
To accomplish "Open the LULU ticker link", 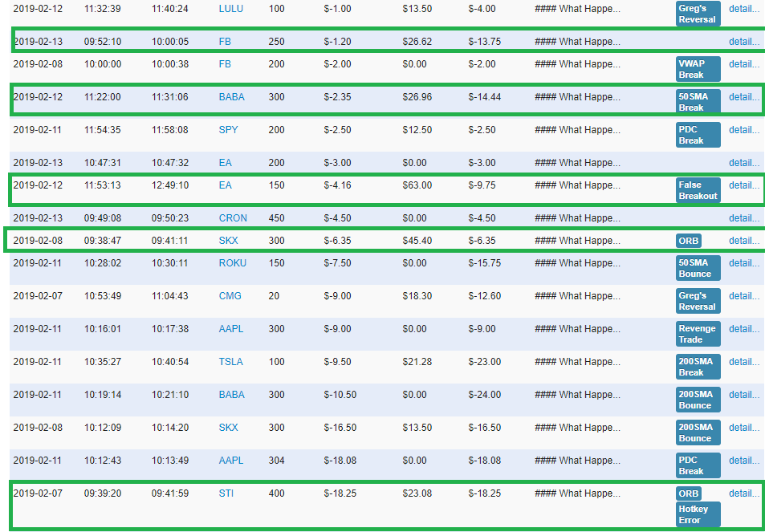I will (x=230, y=9).
